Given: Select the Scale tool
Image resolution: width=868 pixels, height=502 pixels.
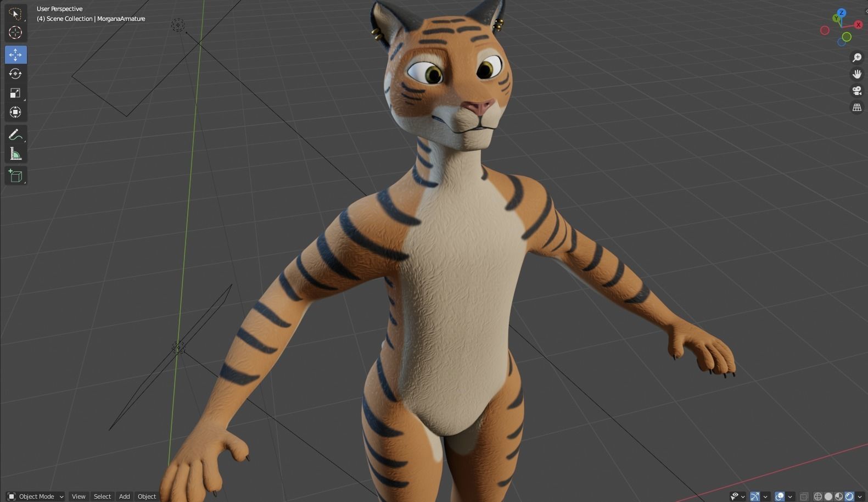Looking at the screenshot, I should pyautogui.click(x=15, y=93).
